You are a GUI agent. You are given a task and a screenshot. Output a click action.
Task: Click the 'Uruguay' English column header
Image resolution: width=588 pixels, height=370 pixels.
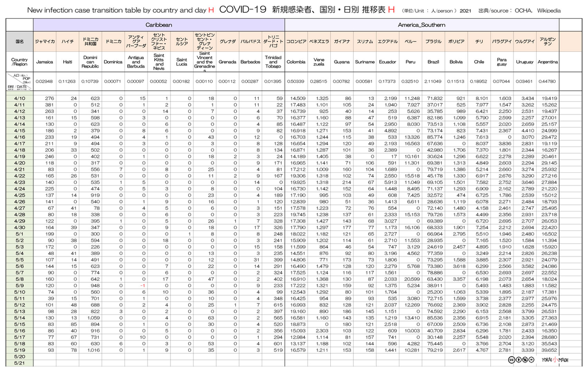click(x=525, y=62)
